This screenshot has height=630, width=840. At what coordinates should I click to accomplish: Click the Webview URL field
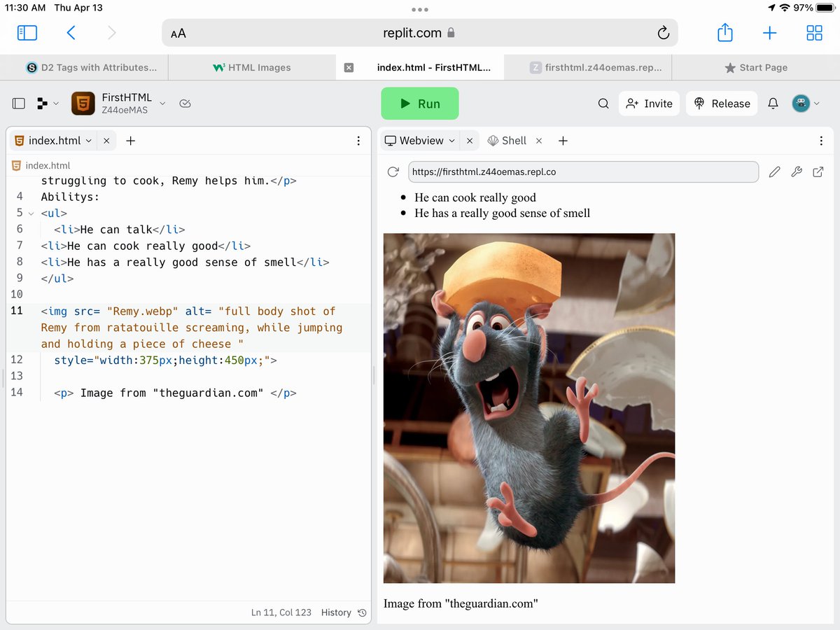583,171
